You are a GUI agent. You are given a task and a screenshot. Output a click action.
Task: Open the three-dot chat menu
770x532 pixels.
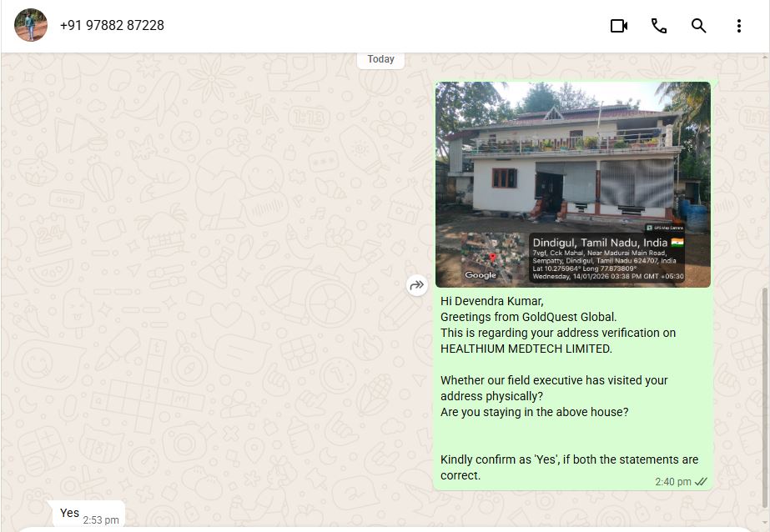[738, 26]
